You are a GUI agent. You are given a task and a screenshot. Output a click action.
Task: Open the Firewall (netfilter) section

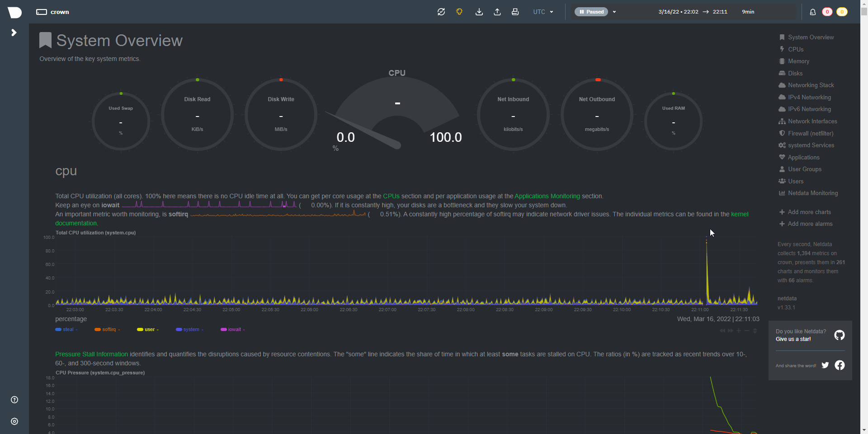(x=806, y=133)
